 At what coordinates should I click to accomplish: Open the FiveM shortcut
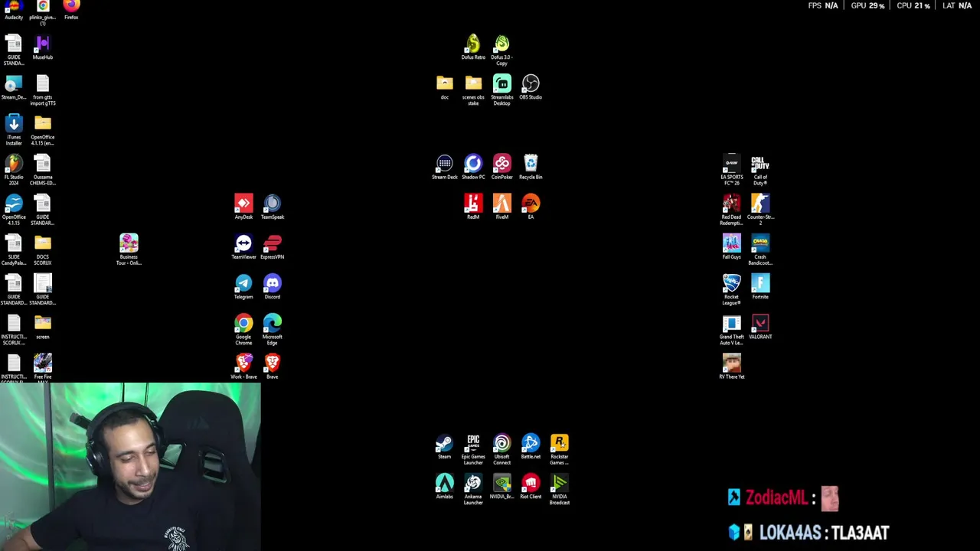pos(502,207)
